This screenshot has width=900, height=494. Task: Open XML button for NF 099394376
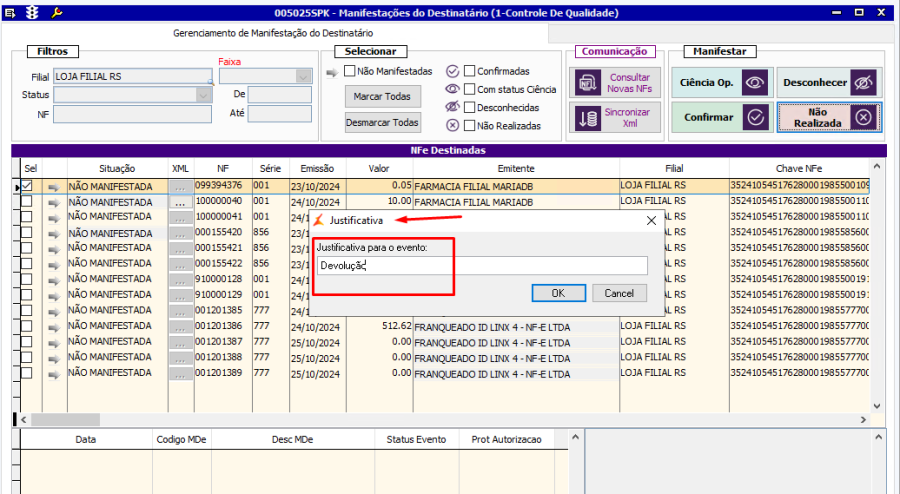coord(181,187)
